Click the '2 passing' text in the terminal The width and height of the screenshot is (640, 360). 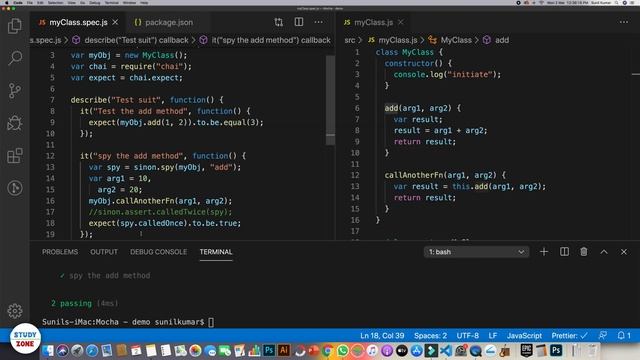[x=71, y=303]
